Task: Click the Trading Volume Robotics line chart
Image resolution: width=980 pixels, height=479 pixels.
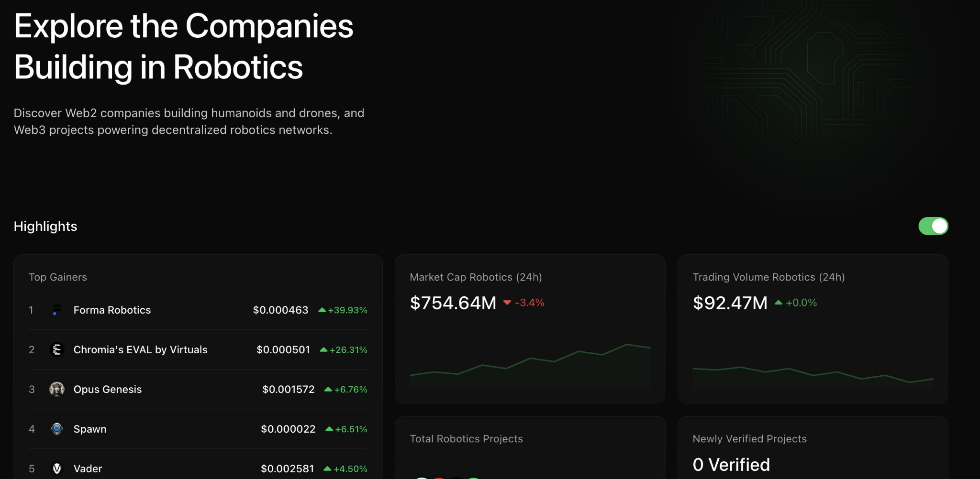Action: click(x=813, y=375)
